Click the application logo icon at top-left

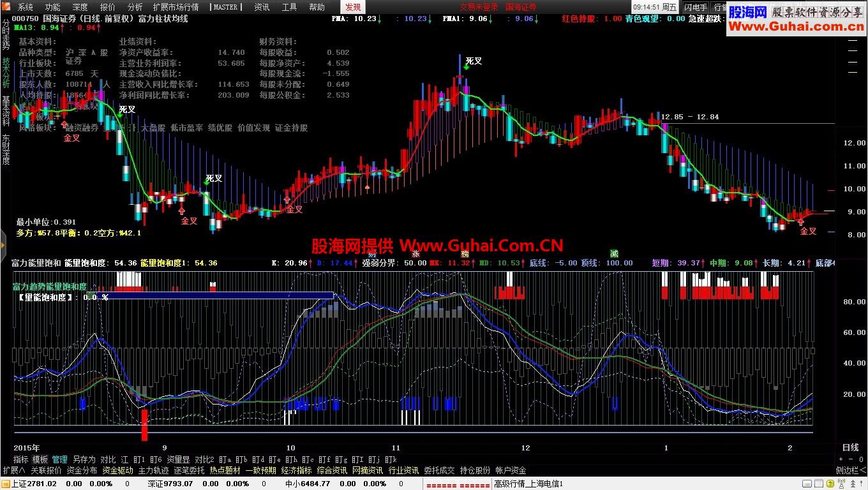click(6, 7)
